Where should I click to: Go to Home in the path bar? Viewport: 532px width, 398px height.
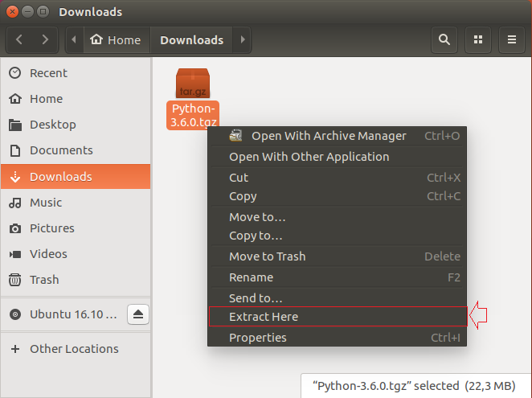click(x=116, y=39)
